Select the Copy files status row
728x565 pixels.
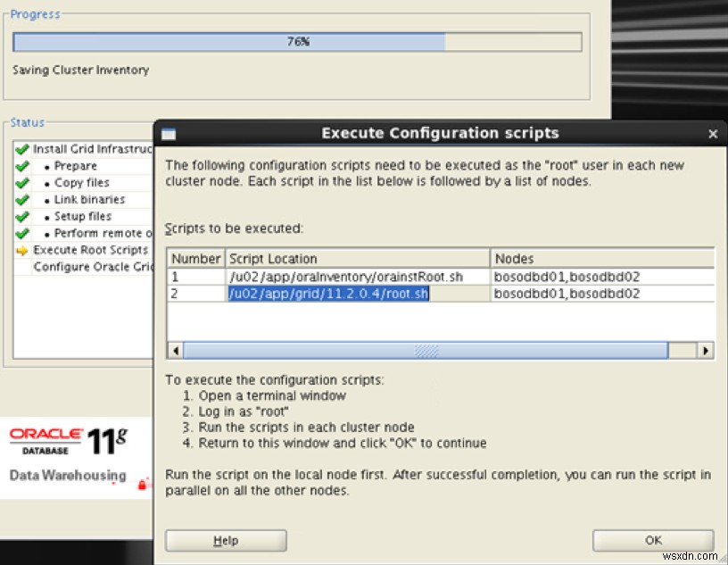tap(84, 183)
